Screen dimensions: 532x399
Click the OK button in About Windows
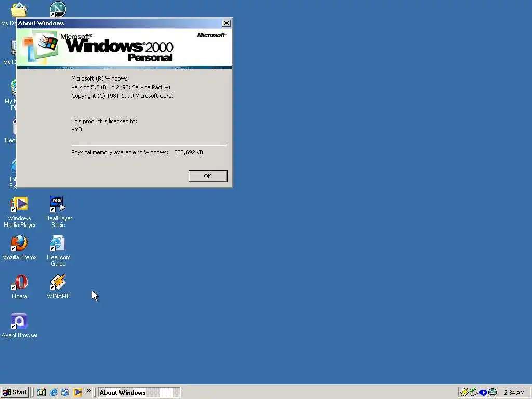coord(208,176)
